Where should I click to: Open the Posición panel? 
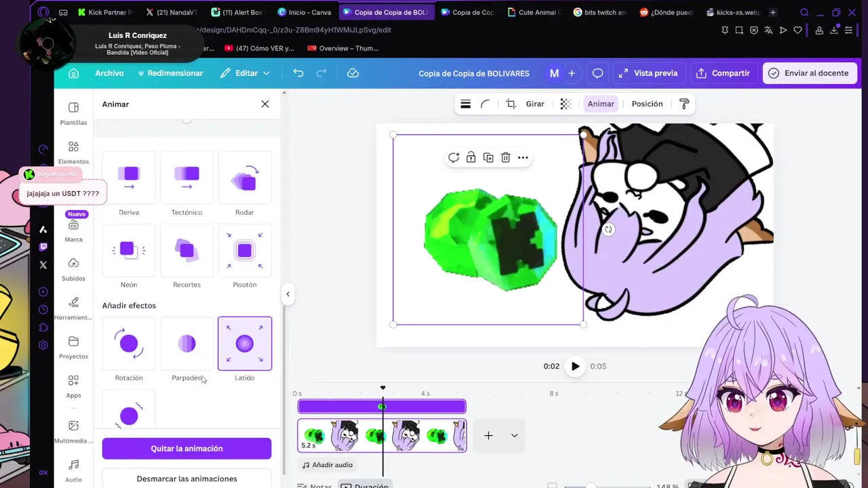(x=647, y=104)
